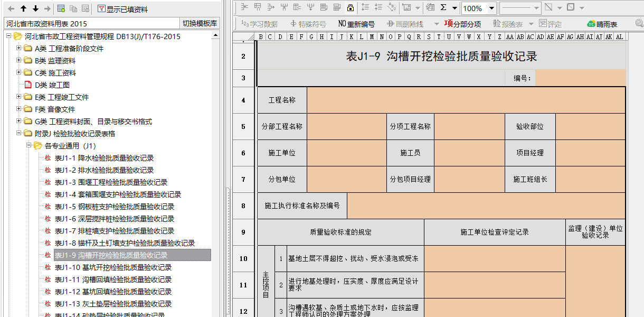Click 分部分项 toolbar button
The image size is (644, 317).
pyautogui.click(x=462, y=24)
